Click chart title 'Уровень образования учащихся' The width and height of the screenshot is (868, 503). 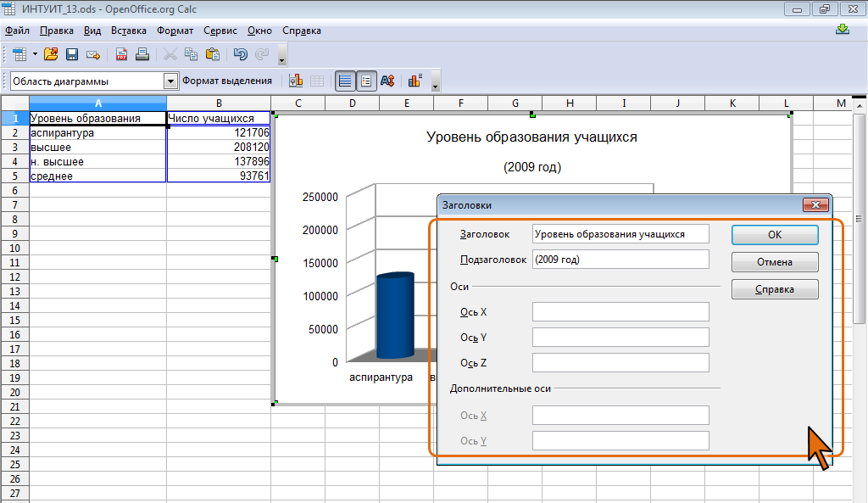pos(531,137)
